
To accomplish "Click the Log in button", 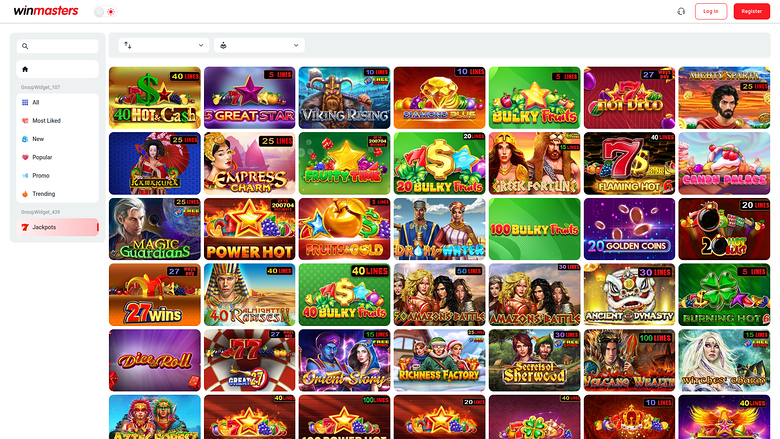I will [710, 11].
